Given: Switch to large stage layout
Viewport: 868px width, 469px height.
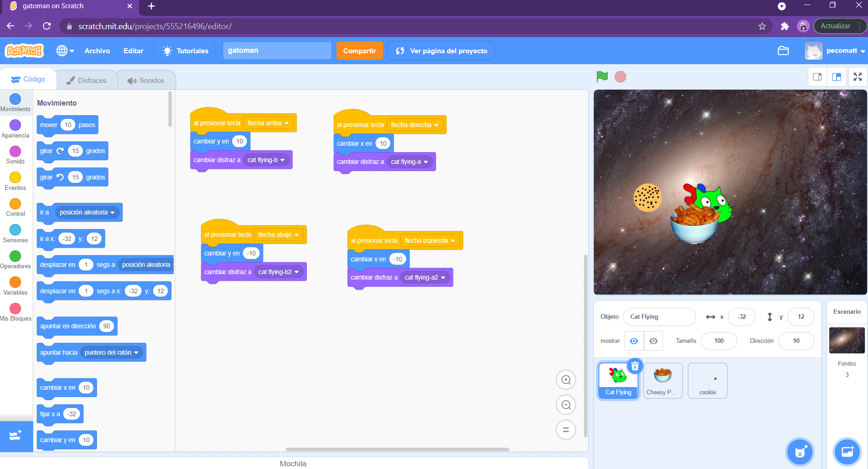Looking at the screenshot, I should 837,77.
